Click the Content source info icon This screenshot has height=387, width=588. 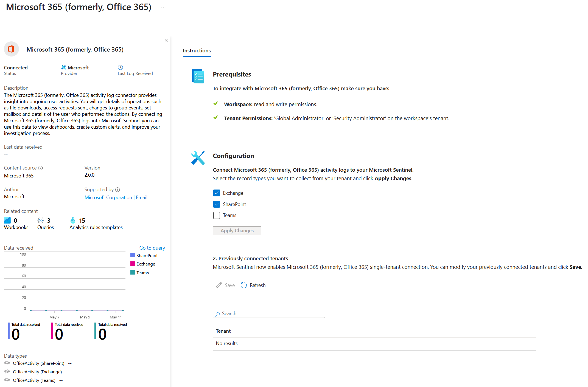(x=40, y=168)
